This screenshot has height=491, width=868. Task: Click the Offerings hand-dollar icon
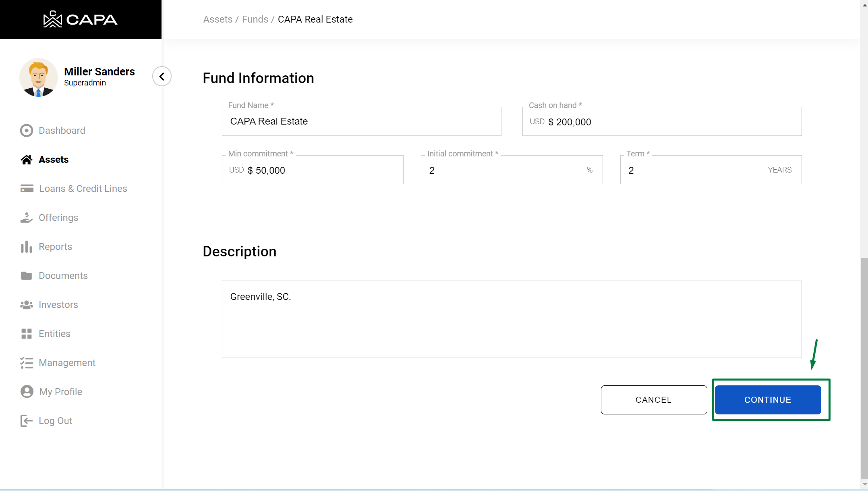27,218
